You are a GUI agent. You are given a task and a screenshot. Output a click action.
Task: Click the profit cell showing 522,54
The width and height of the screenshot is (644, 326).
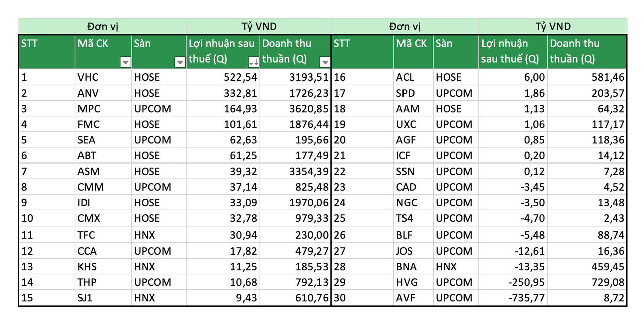click(x=223, y=77)
